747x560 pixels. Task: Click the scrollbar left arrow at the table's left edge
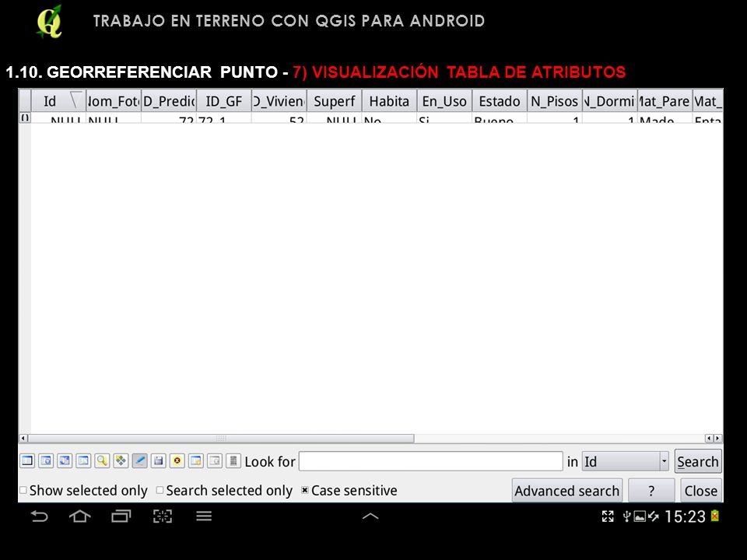click(23, 438)
